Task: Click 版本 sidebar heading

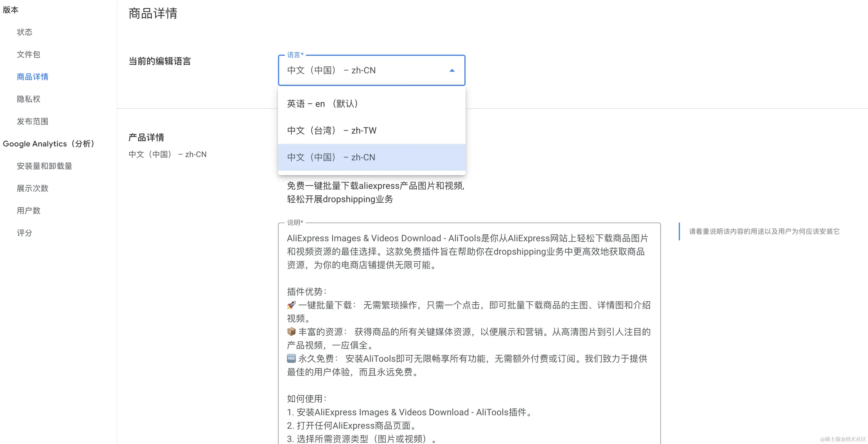Action: [10, 10]
